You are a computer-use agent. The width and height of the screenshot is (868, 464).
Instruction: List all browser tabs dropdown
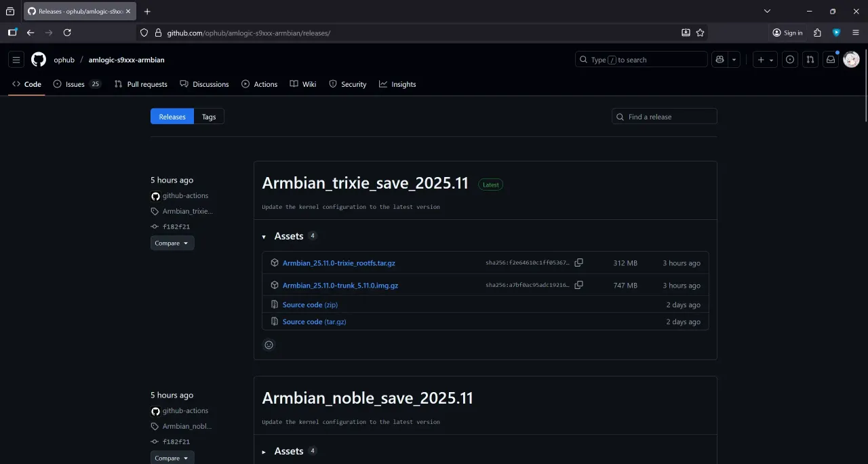pyautogui.click(x=767, y=12)
